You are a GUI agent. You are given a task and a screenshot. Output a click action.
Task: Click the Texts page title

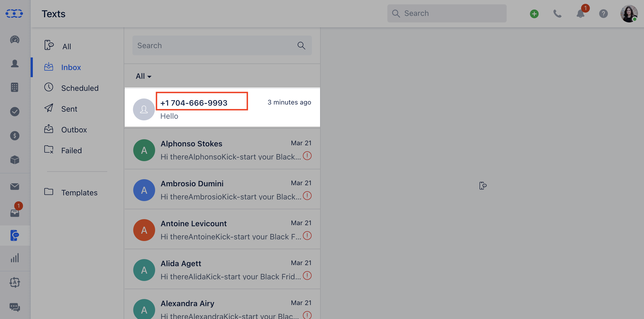[x=53, y=14]
